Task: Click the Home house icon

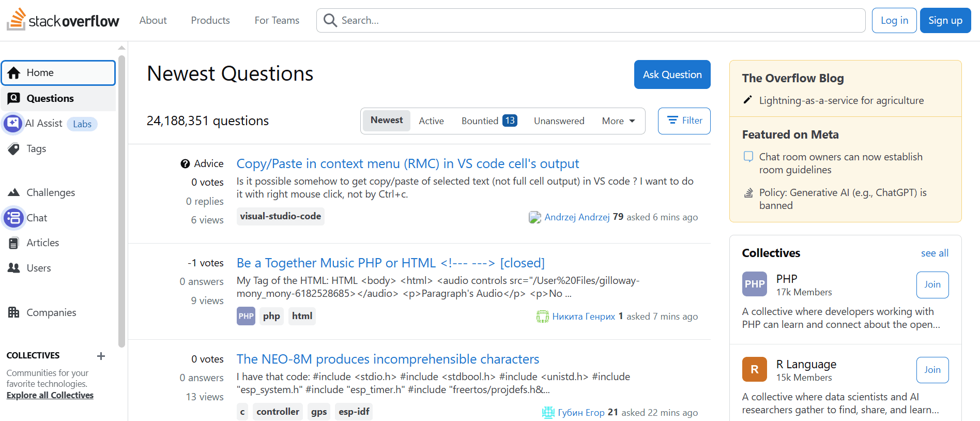Action: click(x=14, y=73)
